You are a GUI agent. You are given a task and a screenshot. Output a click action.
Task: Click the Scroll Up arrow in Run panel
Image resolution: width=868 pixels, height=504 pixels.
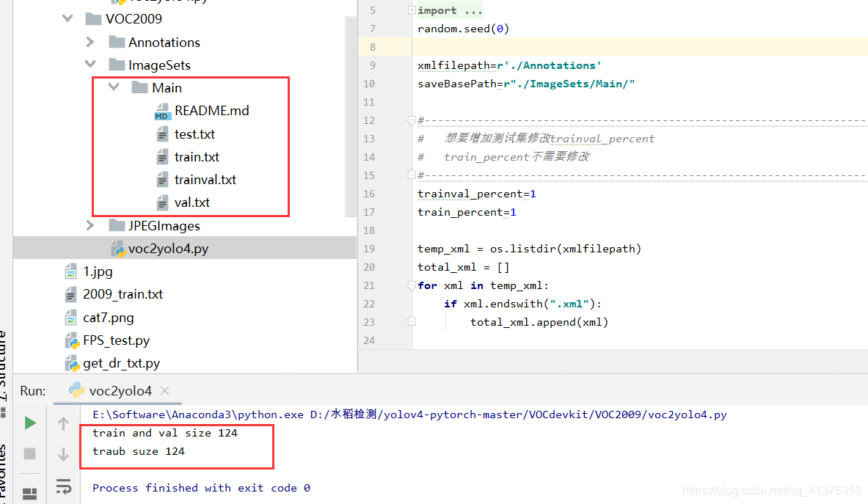pos(64,423)
